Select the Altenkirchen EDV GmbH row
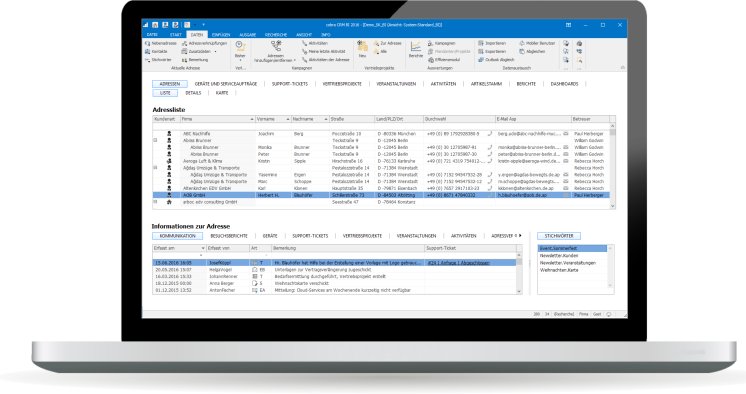Image resolution: width=746 pixels, height=394 pixels. [381, 188]
